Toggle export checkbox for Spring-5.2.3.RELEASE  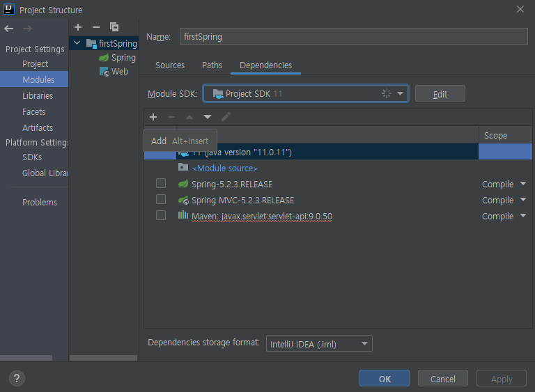click(x=161, y=184)
